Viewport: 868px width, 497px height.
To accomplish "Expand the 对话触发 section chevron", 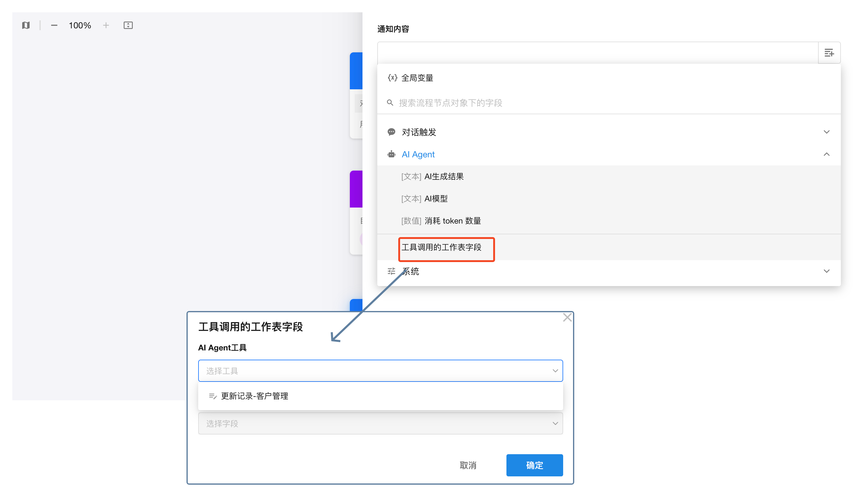I will 826,132.
